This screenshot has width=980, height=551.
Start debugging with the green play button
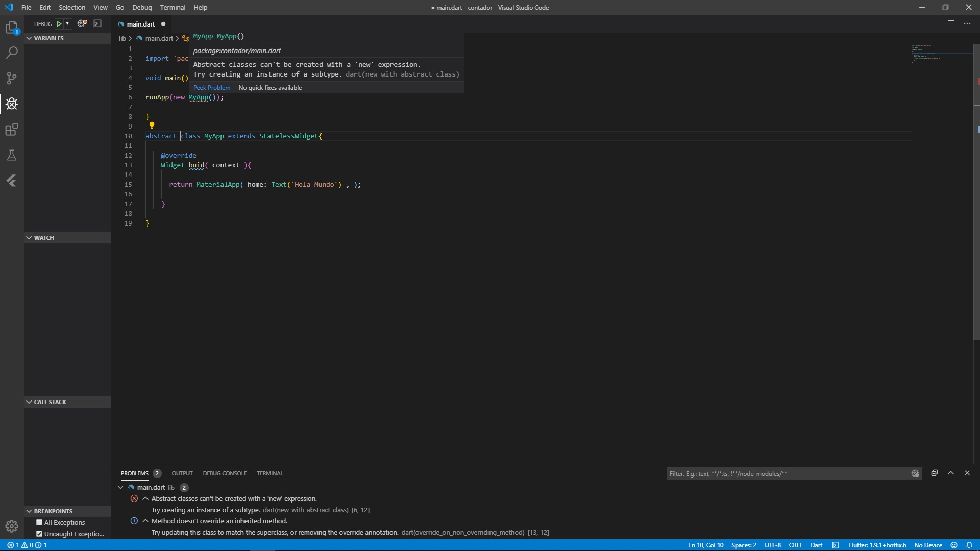(59, 23)
